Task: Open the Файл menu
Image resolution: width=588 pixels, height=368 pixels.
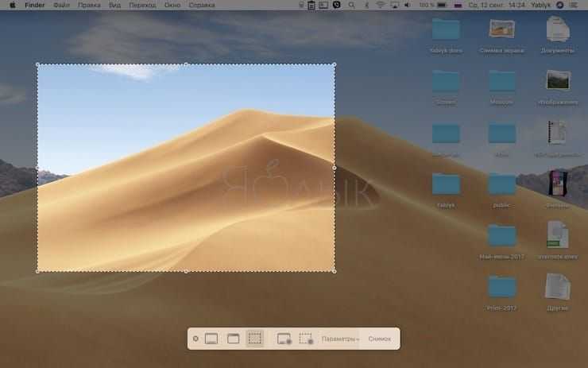Action: [x=61, y=5]
